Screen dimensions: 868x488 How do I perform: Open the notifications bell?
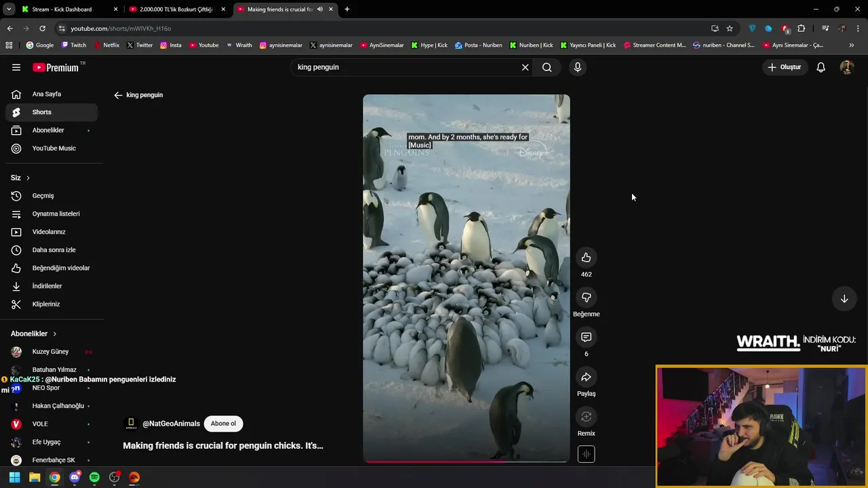pos(821,67)
